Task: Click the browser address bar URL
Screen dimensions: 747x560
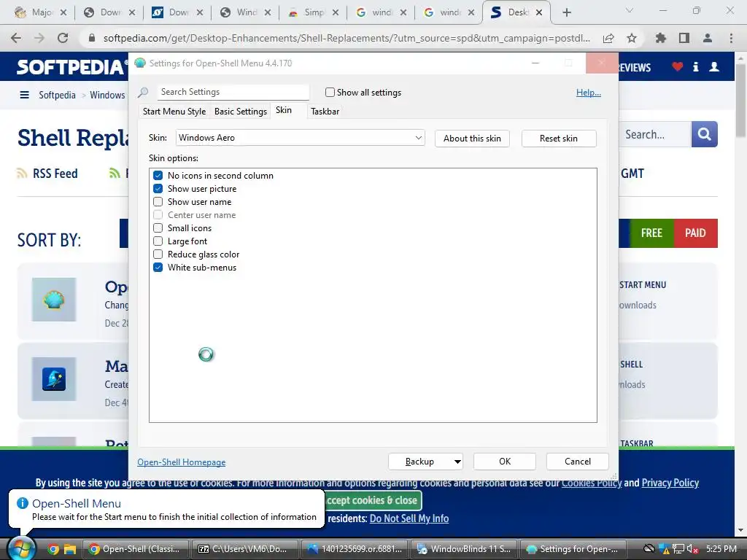Action: (347, 38)
